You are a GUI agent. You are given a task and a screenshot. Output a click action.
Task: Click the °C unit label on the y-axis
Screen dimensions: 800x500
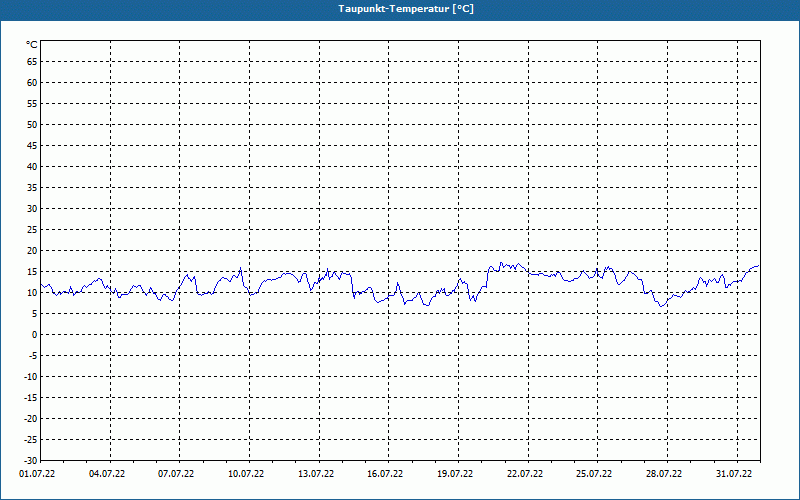click(32, 45)
